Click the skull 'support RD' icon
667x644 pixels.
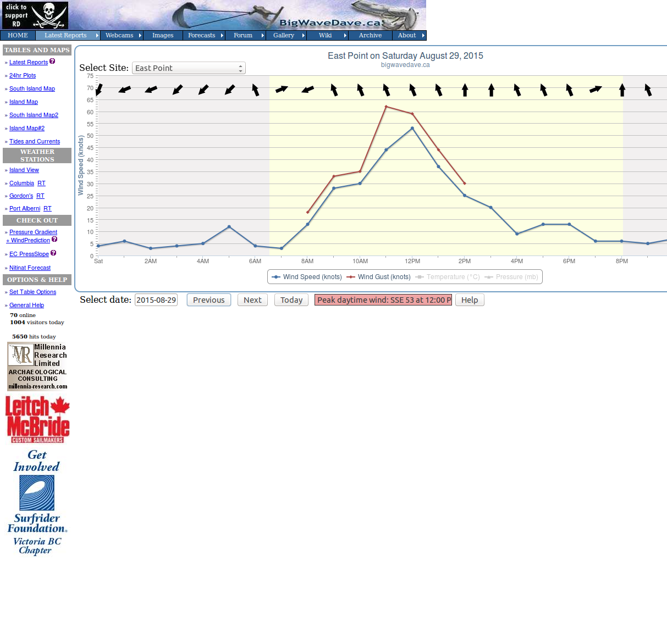click(34, 15)
